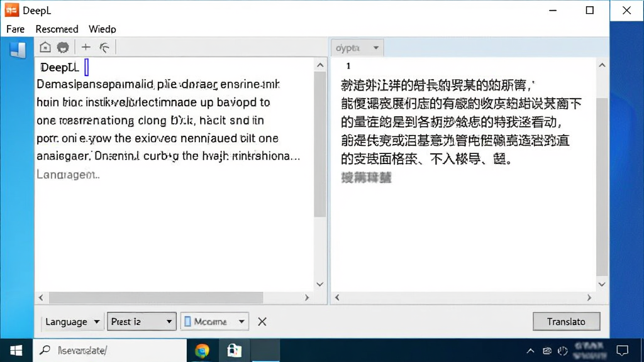
Task: Open the browser icon on the taskbar
Action: 202,351
